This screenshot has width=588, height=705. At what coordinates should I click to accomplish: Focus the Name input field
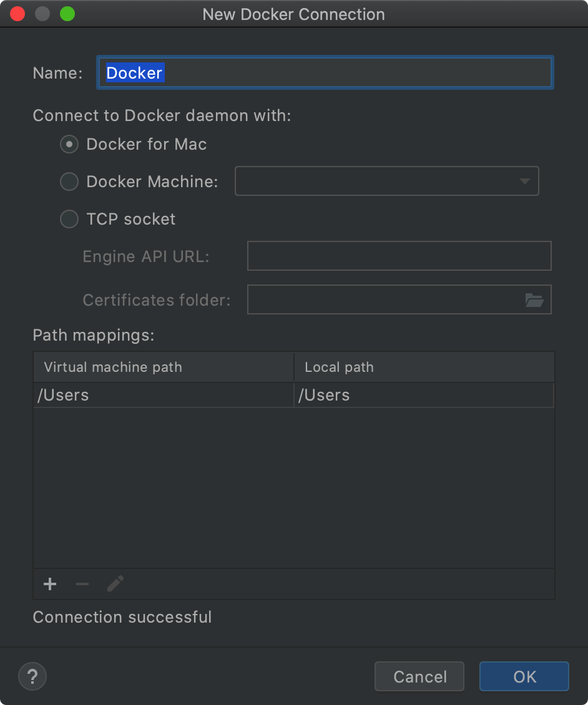(325, 72)
